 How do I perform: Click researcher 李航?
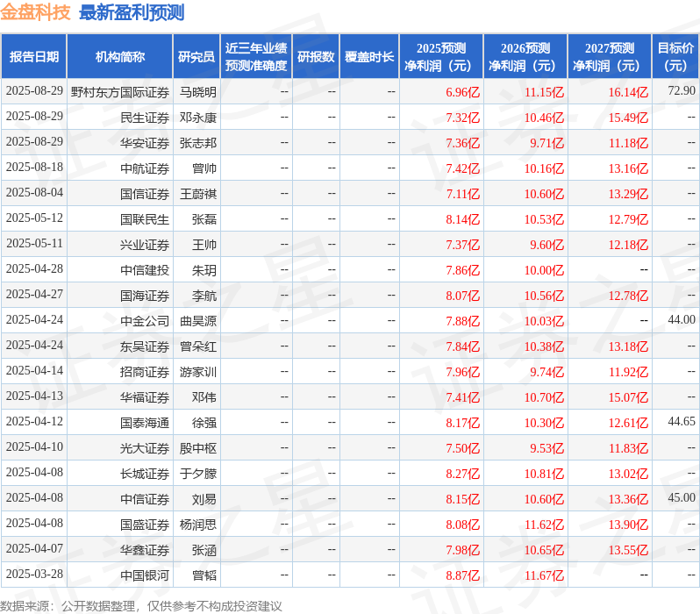click(204, 296)
